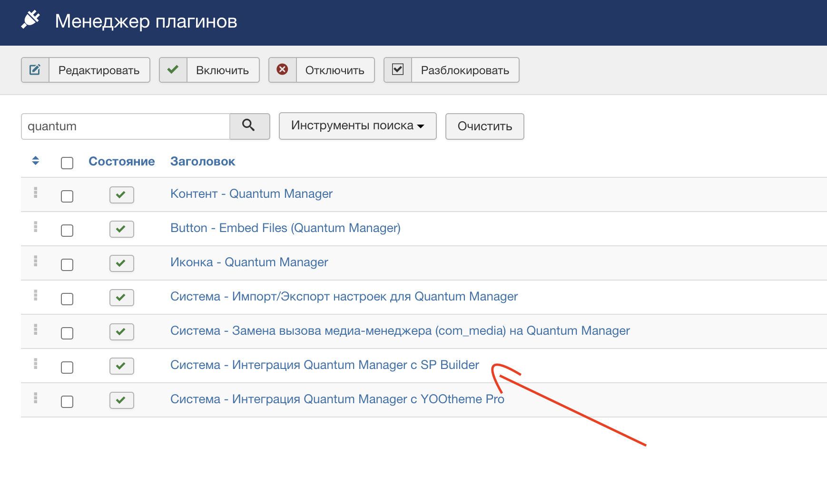Sort by Состояние column header
This screenshot has width=827, height=504.
click(121, 161)
